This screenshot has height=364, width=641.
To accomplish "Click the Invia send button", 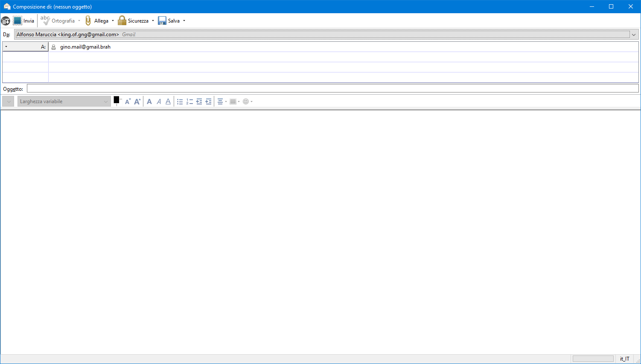I will [x=23, y=21].
